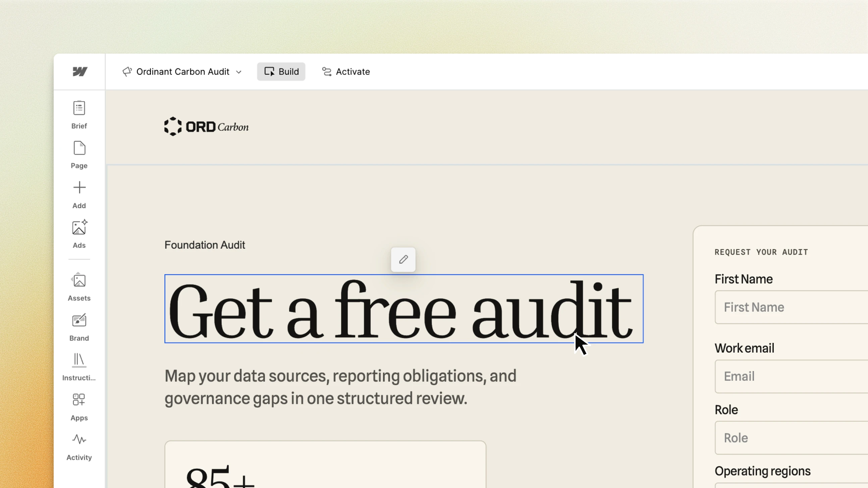Click the megaphone campaign icon
Image resolution: width=868 pixels, height=488 pixels.
tap(127, 71)
